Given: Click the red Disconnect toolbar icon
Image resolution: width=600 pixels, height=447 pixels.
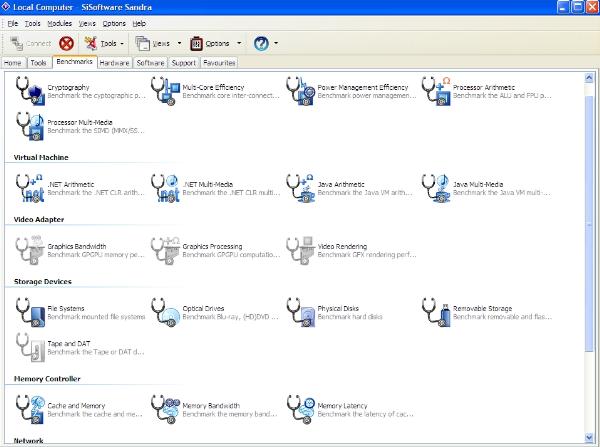Looking at the screenshot, I should (66, 44).
